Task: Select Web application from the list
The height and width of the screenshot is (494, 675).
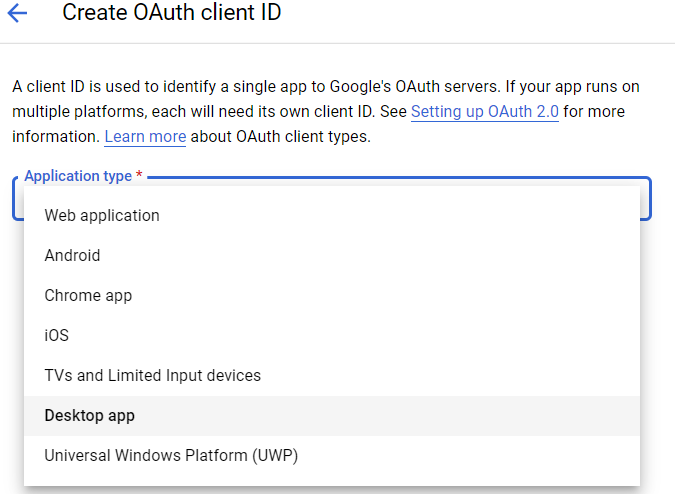Action: pyautogui.click(x=332, y=216)
